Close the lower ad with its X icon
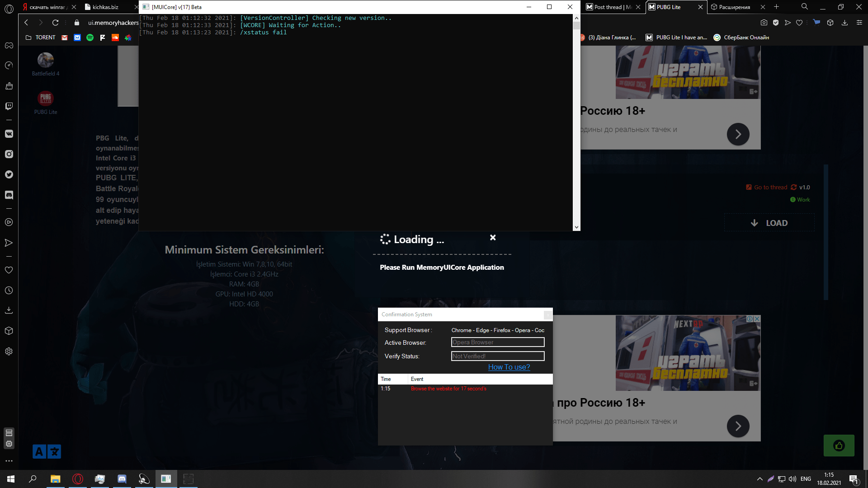This screenshot has height=488, width=868. point(757,319)
